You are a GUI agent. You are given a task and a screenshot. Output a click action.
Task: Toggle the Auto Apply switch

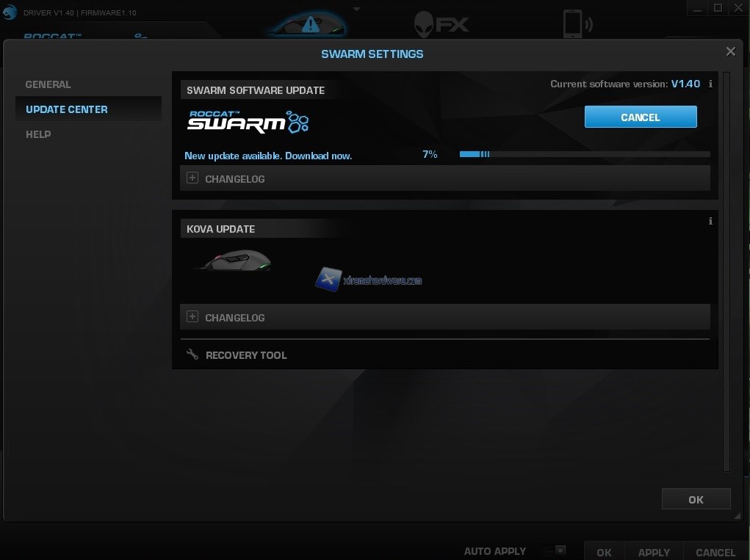[555, 550]
